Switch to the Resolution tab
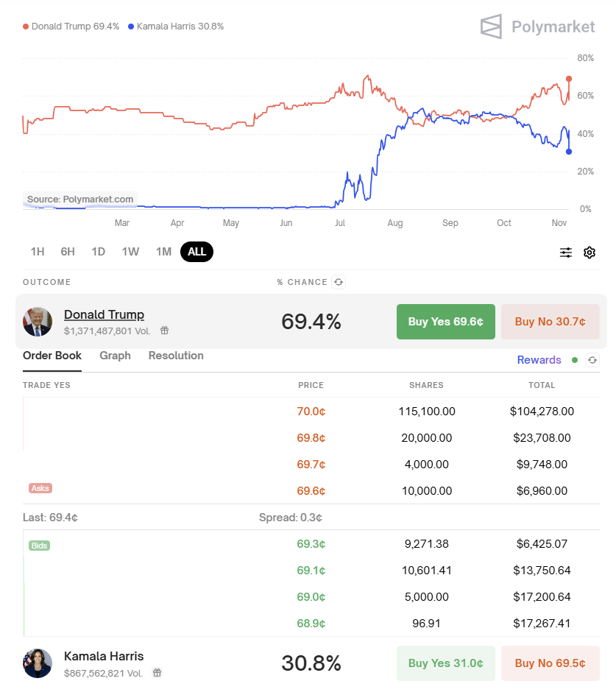Viewport: 616px width, 695px height. pos(176,356)
